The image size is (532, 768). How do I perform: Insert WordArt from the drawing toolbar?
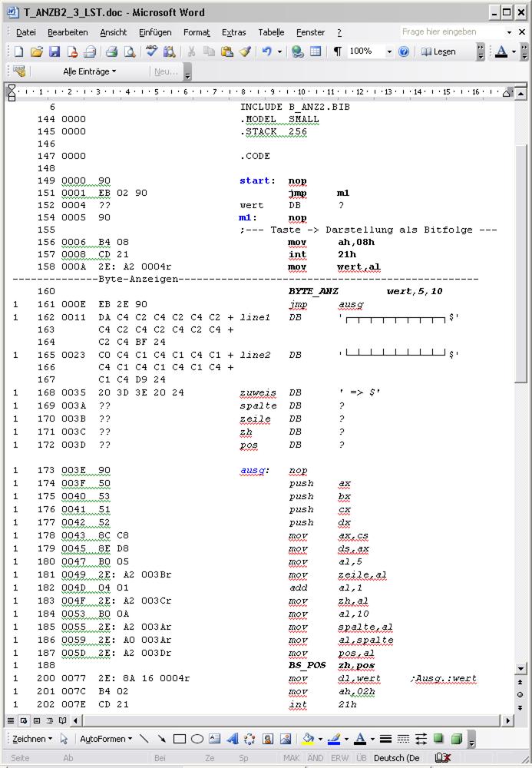(x=233, y=739)
